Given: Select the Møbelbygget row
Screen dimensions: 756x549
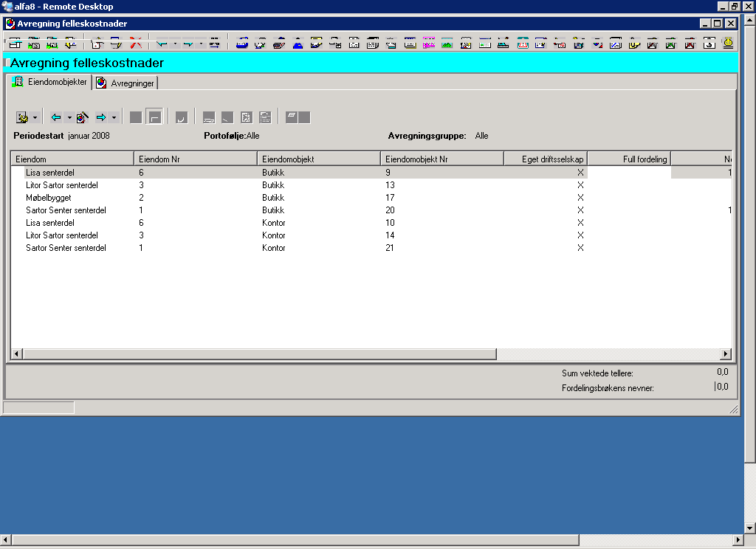Looking at the screenshot, I should 371,198.
